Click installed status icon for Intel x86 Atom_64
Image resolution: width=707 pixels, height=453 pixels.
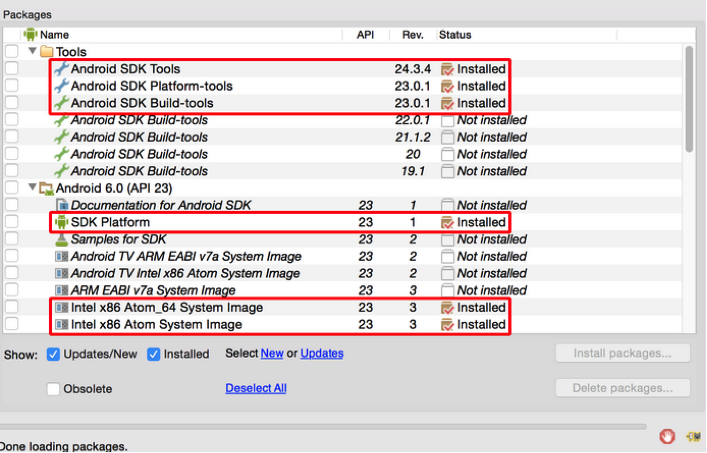447,308
